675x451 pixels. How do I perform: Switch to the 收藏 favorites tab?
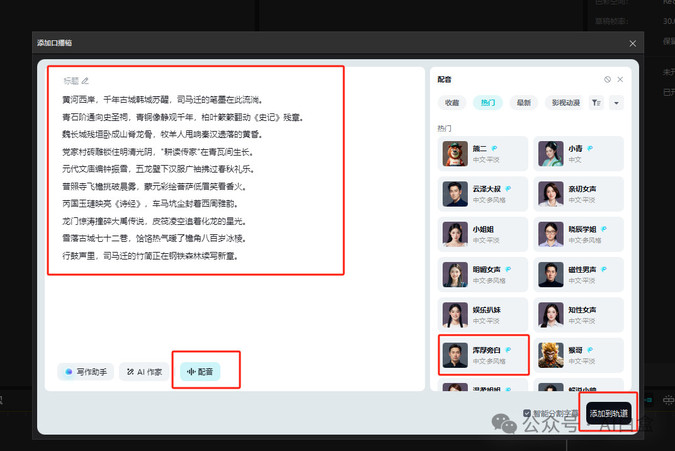453,102
